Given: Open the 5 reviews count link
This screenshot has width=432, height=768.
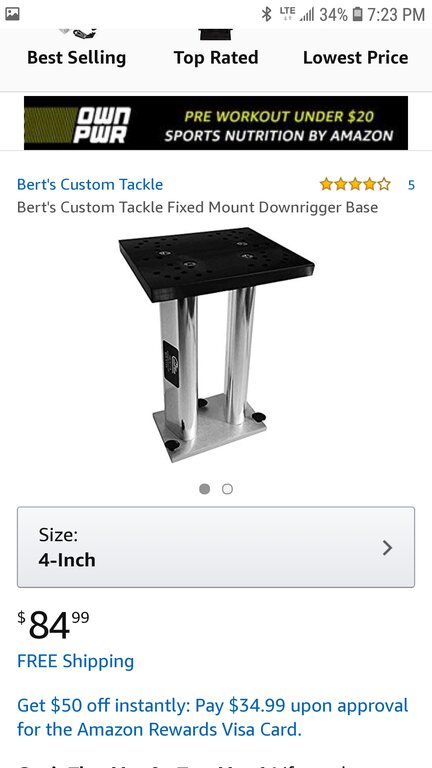Looking at the screenshot, I should coord(411,185).
